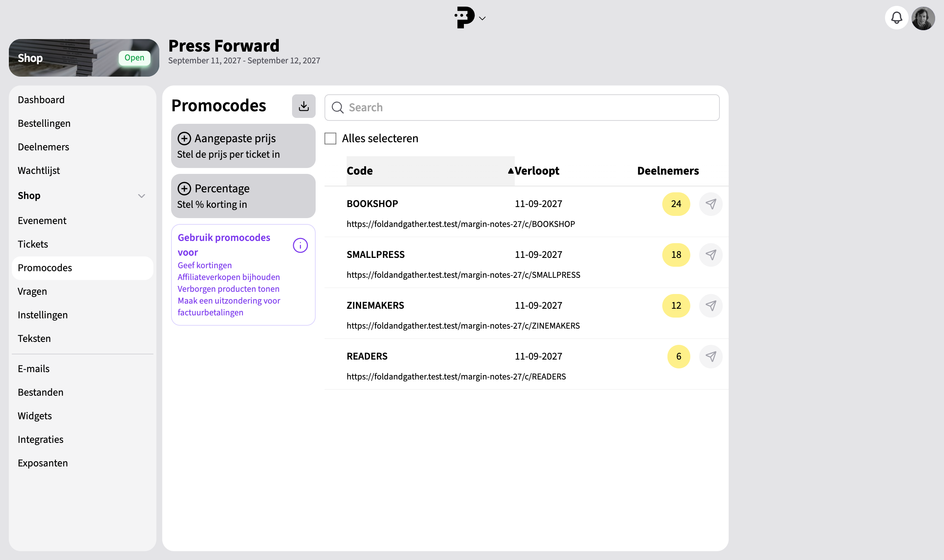Open Tickets in sidebar
This screenshot has height=560, width=944.
(33, 244)
